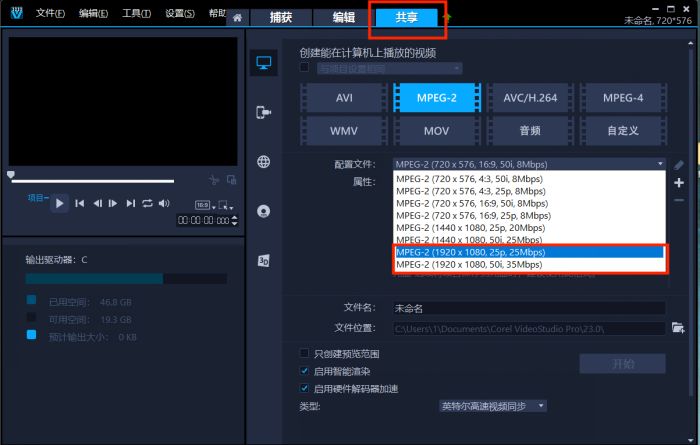Open the project settings dropdown

tap(389, 68)
